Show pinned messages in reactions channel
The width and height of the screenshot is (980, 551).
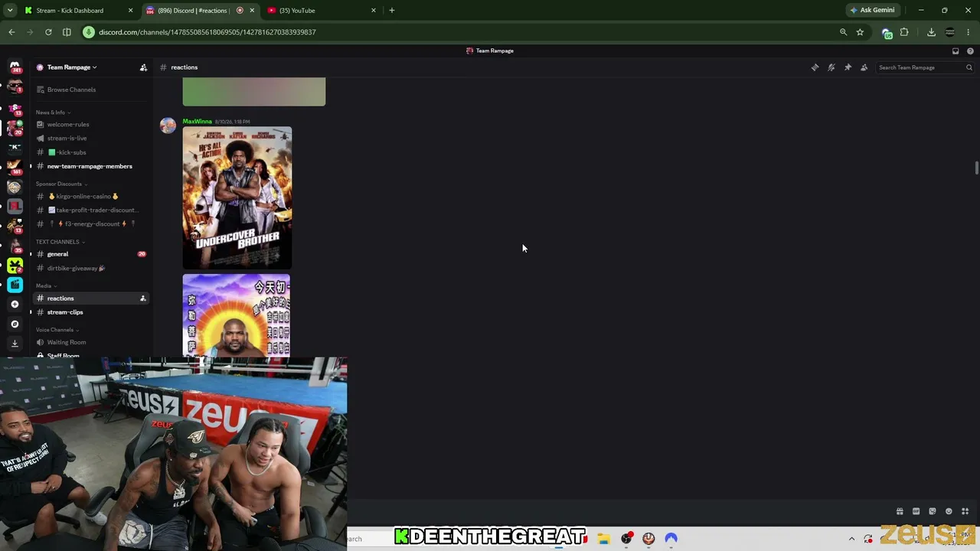click(x=848, y=67)
